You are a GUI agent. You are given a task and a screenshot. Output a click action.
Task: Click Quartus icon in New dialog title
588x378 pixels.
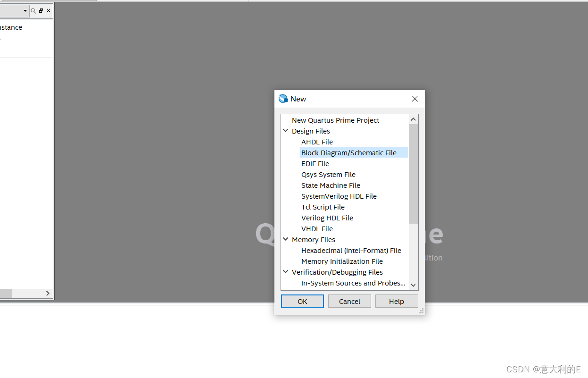click(283, 99)
